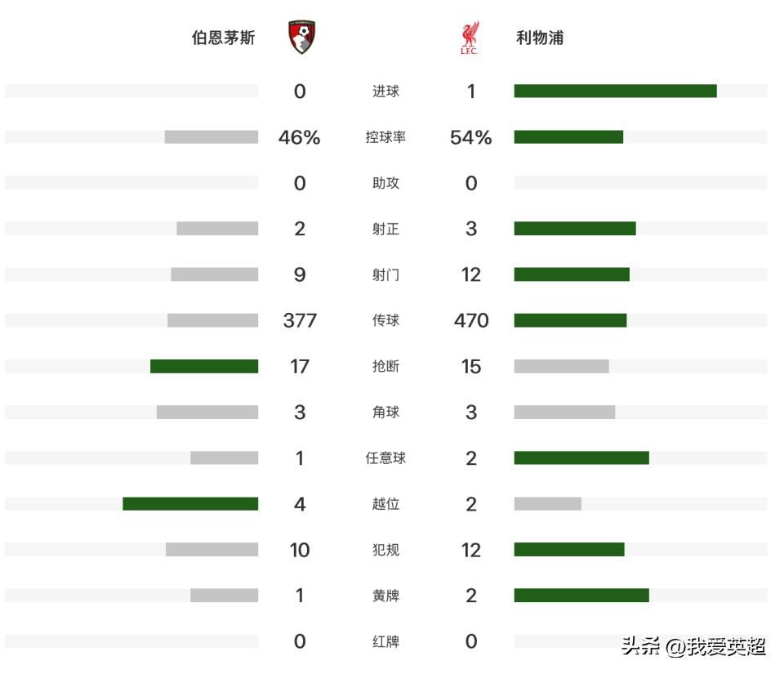Click Liverpool's green 任意球 free kick bar

[x=581, y=458]
